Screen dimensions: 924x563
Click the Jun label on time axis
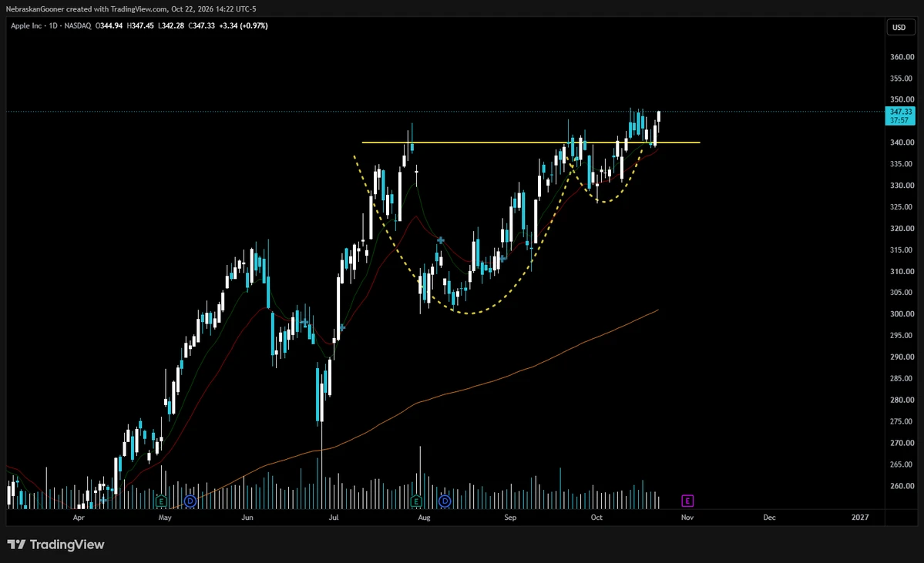(x=247, y=518)
